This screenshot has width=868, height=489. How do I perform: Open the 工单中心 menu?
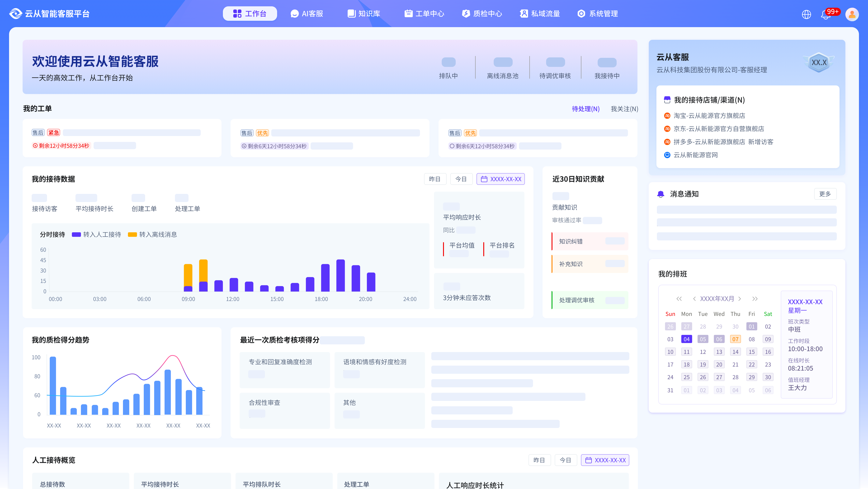pos(424,14)
